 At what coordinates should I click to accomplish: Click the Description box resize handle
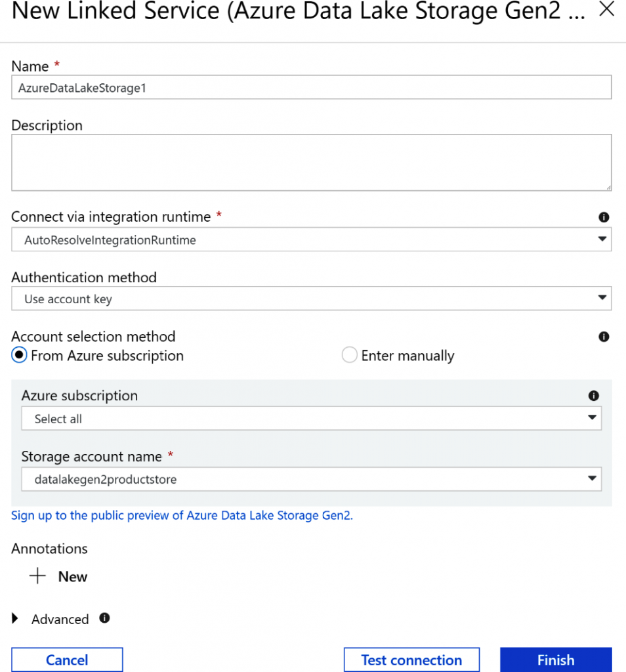[608, 187]
